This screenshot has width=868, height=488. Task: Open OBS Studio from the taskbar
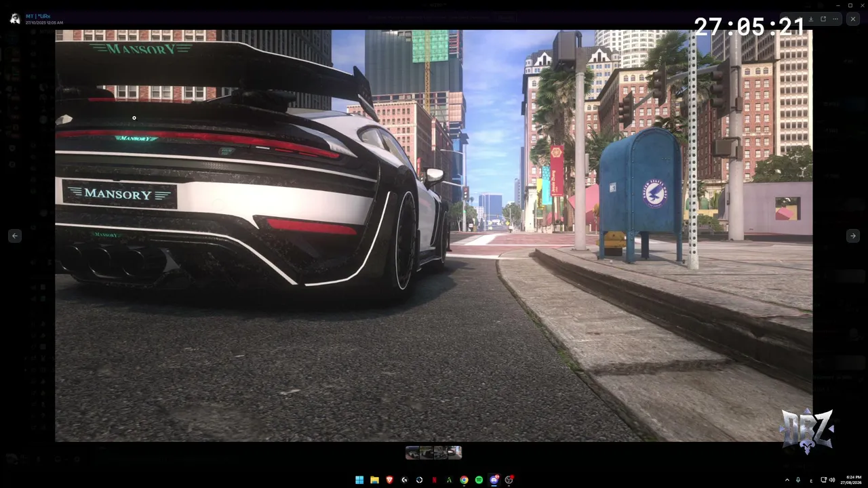[x=509, y=480]
